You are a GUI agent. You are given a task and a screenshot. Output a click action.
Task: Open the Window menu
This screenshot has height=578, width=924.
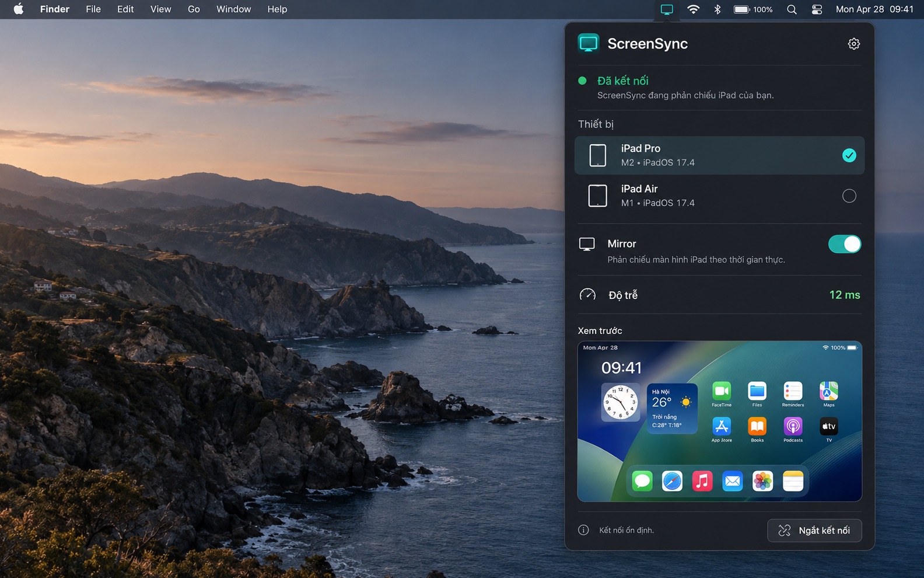[x=234, y=9]
